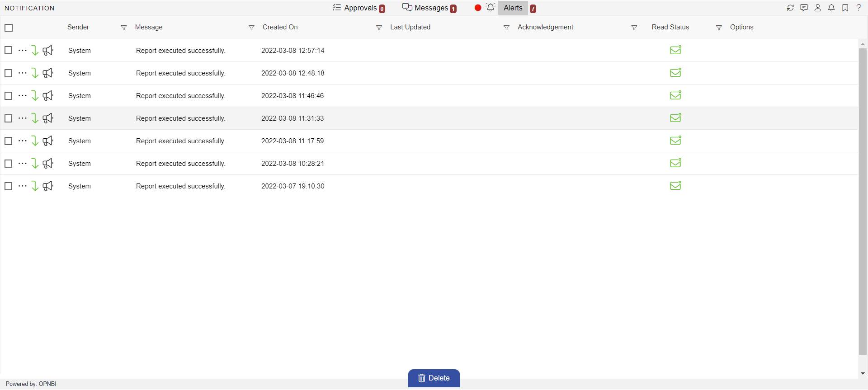Open Read Status column filter
Image resolution: width=868 pixels, height=390 pixels.
(719, 28)
